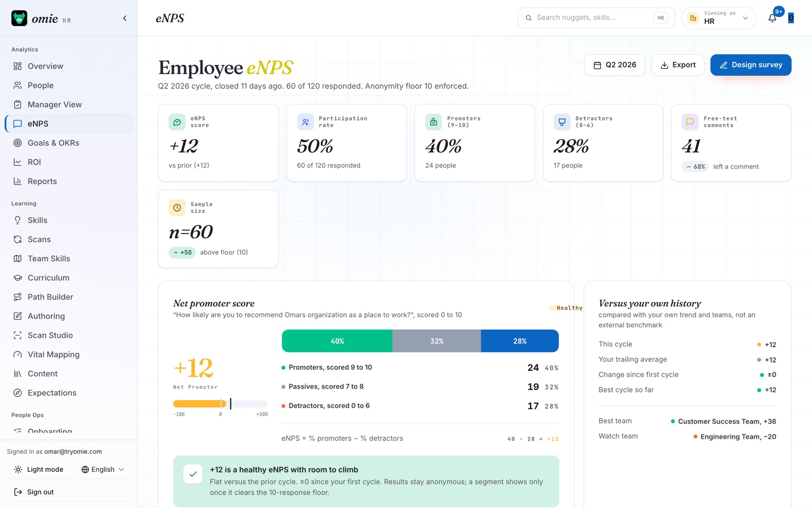Open Goals & OKRs
This screenshot has height=508, width=812.
69,143
